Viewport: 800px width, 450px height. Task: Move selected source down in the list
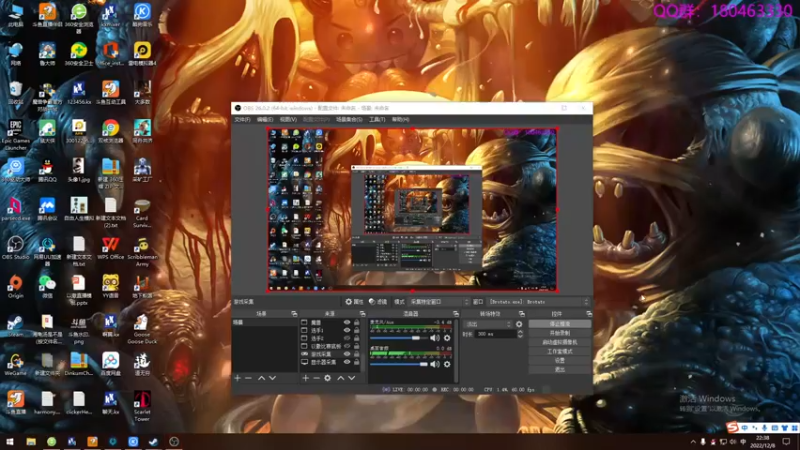pos(352,378)
